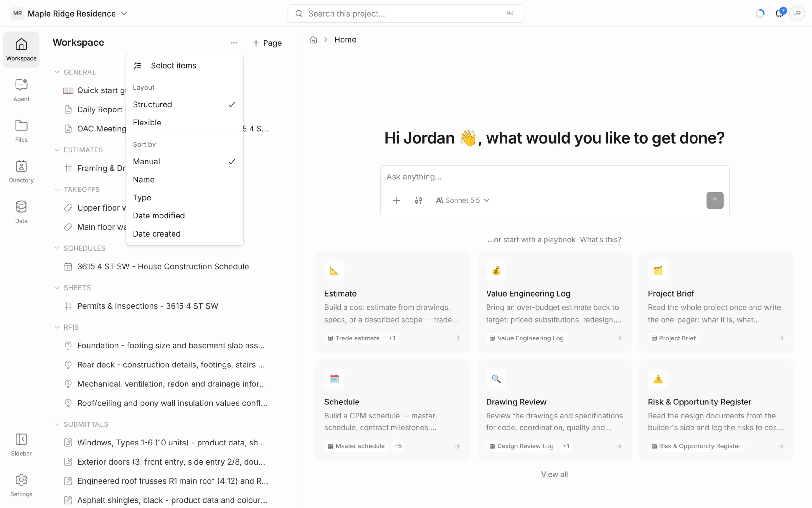812x508 pixels.
Task: Click the loading spinner status icon
Action: [x=760, y=13]
